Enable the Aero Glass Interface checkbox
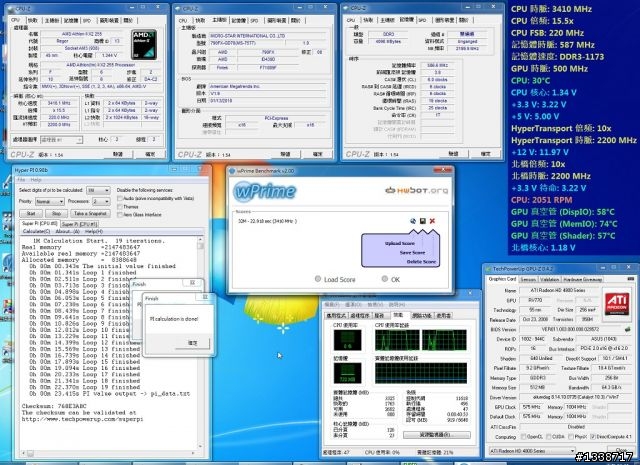Viewport: 640px width, 465px height. coord(120,215)
